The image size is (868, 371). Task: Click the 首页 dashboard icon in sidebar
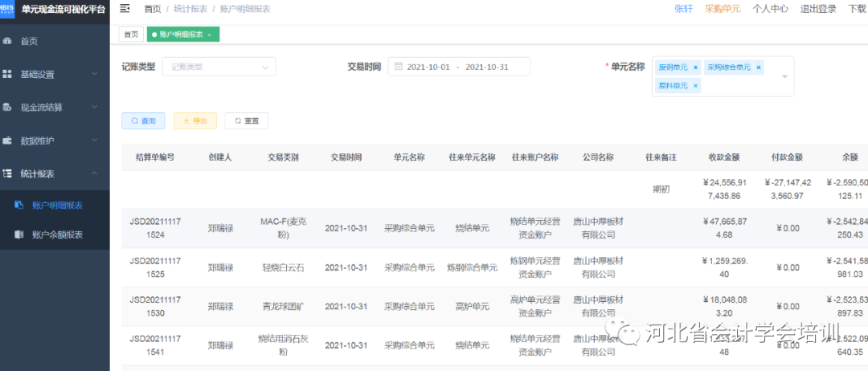tap(7, 41)
